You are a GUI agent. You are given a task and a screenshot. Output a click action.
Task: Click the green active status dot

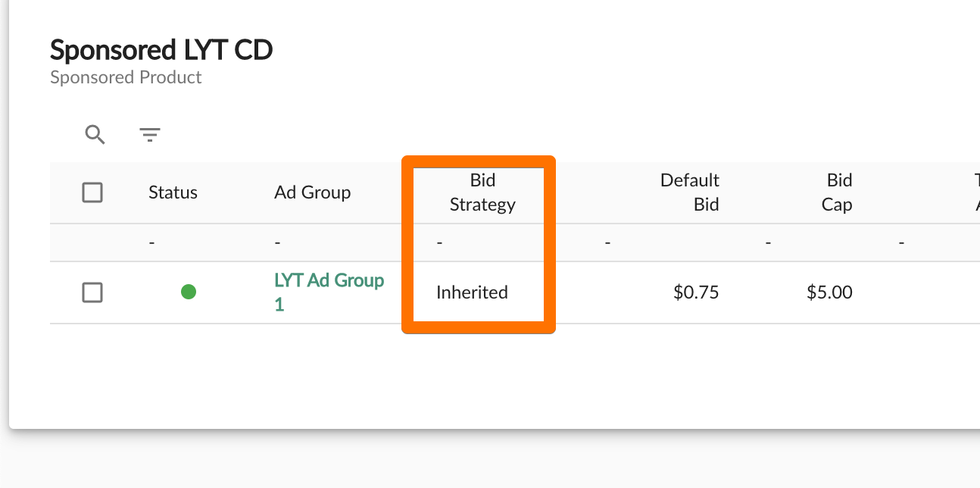pos(189,292)
